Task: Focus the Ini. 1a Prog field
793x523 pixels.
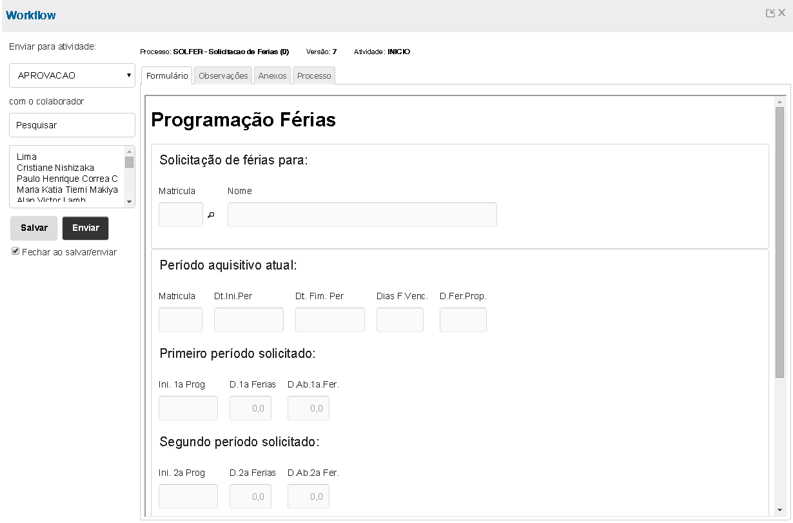Action: (188, 408)
